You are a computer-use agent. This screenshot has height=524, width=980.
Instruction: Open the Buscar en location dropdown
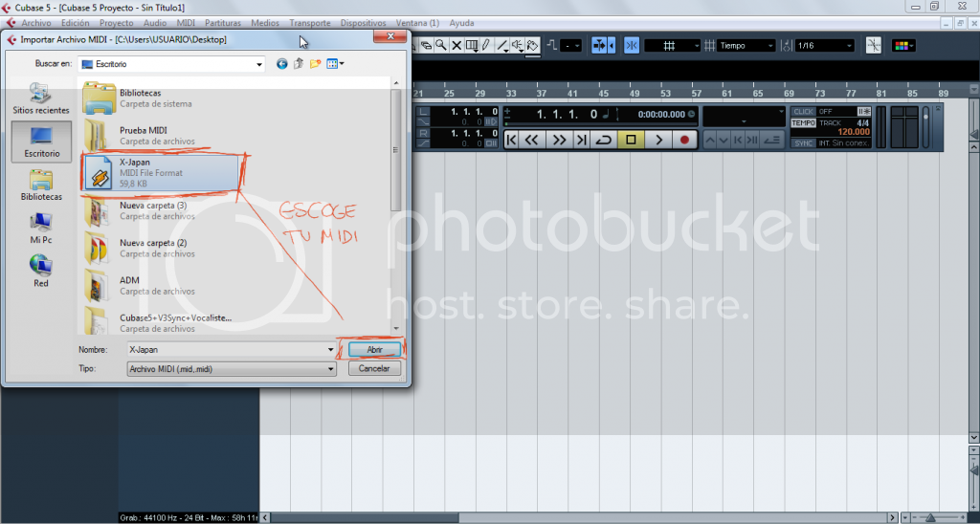259,64
